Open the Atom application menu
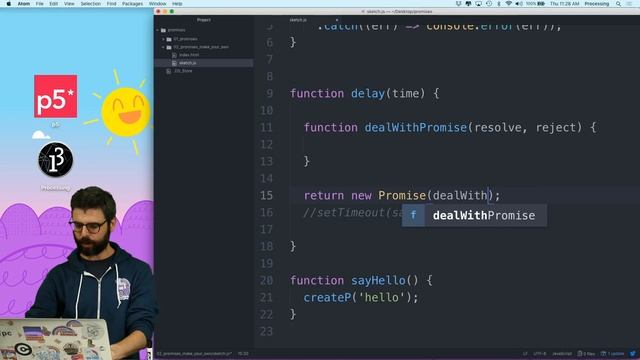 tap(24, 4)
